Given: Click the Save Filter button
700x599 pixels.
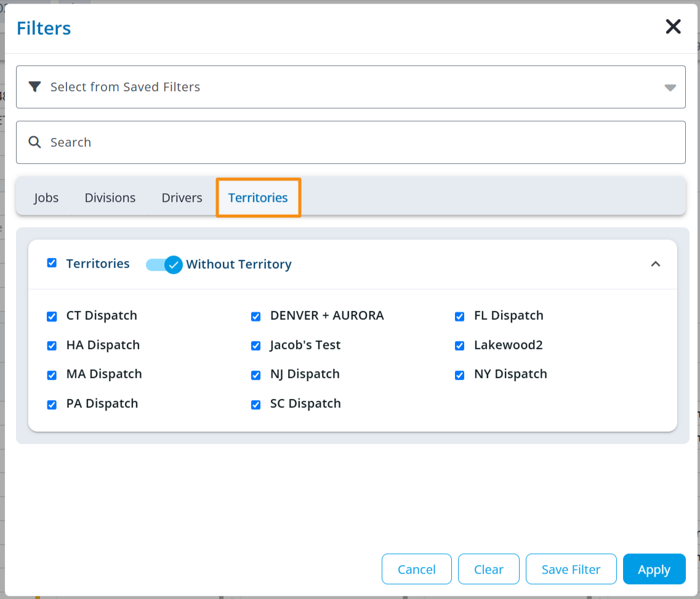Looking at the screenshot, I should coord(571,569).
